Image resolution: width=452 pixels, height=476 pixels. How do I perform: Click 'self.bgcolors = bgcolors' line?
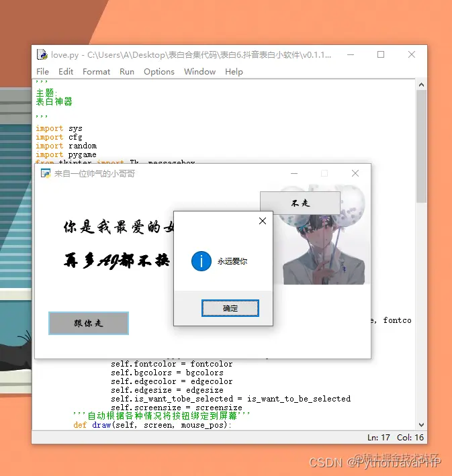[167, 373]
